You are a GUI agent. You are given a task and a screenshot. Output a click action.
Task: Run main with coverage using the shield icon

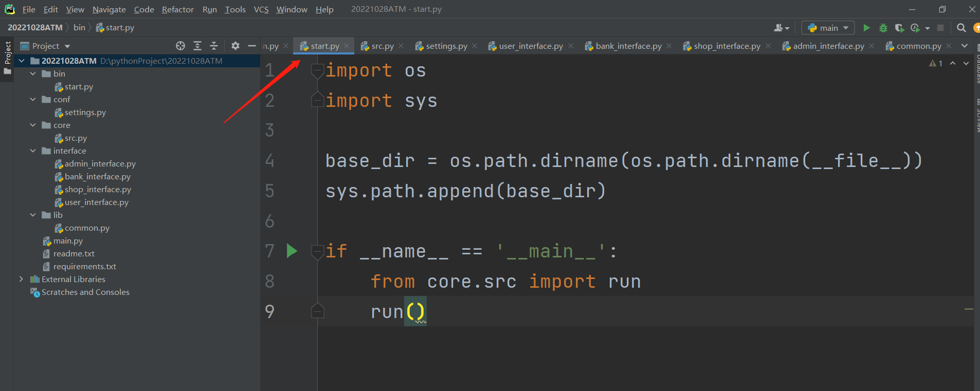click(899, 28)
